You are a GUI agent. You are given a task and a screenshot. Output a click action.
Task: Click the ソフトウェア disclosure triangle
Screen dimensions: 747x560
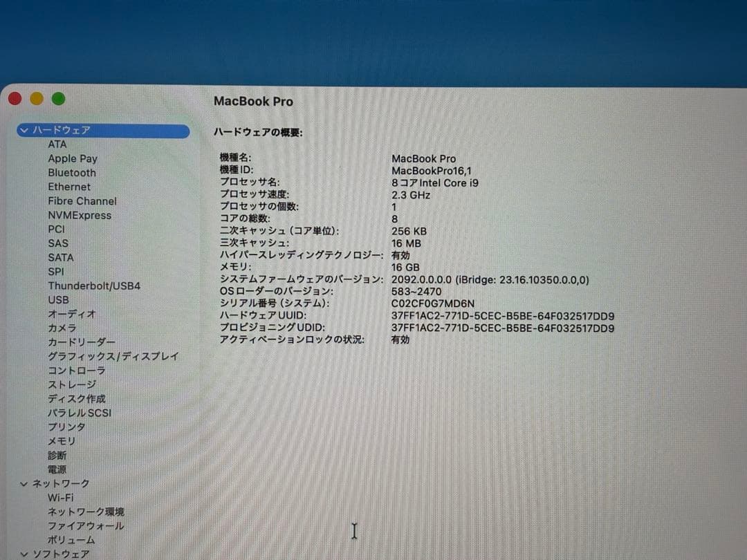[24, 553]
